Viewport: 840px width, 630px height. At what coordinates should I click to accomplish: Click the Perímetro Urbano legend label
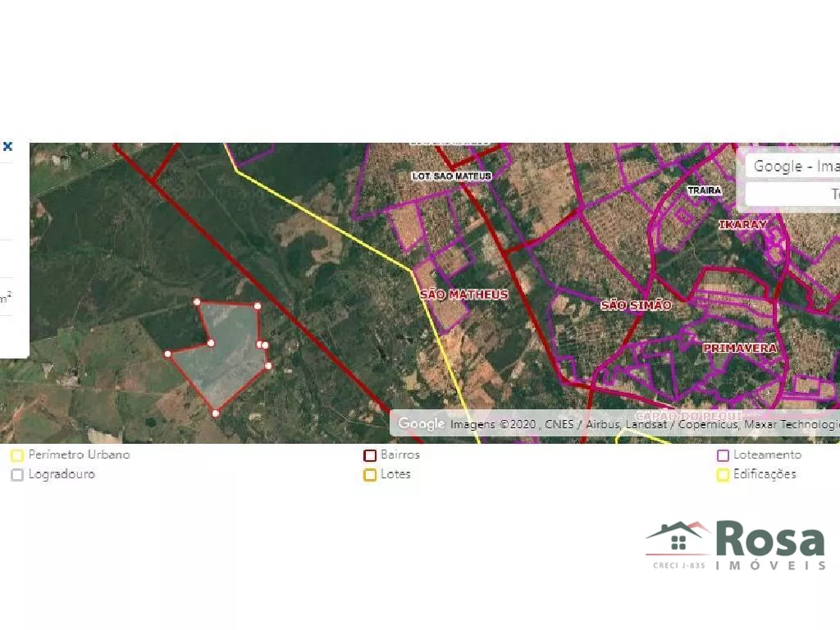(80, 454)
